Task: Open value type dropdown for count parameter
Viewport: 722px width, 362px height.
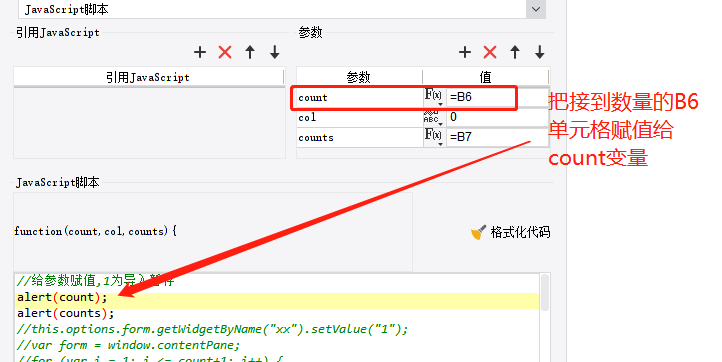Action: [434, 97]
